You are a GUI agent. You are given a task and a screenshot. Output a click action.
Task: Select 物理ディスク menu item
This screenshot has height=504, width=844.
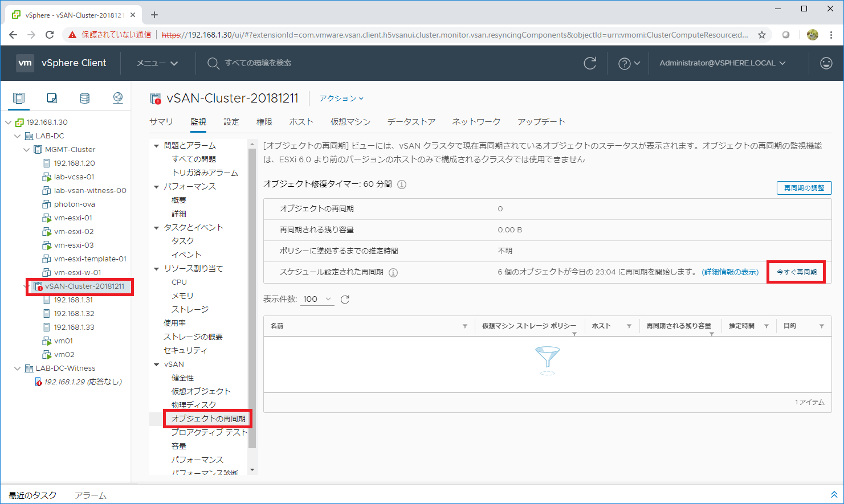click(x=194, y=405)
